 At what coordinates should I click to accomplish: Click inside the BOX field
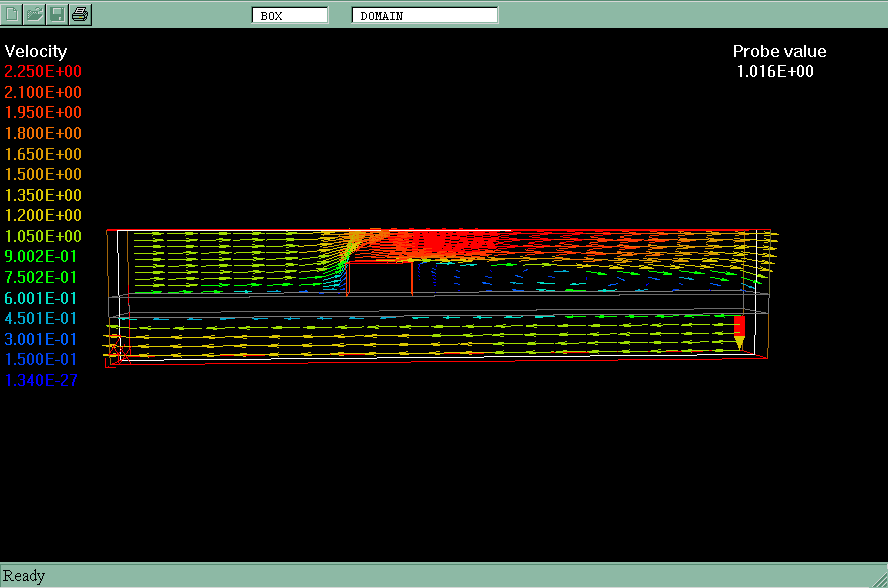click(290, 15)
